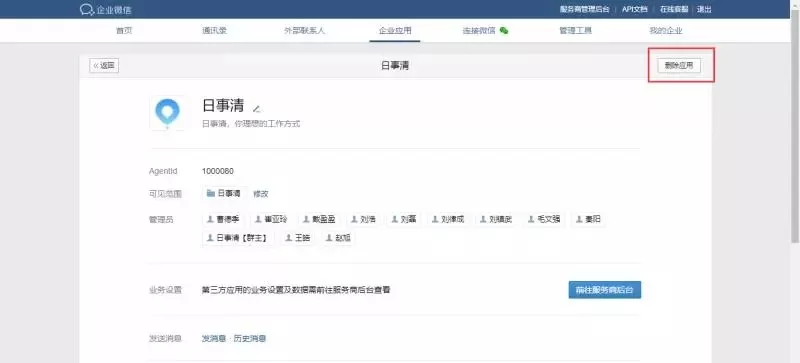
Task: Click the folder icon in the 可见范围 row
Action: pos(210,193)
